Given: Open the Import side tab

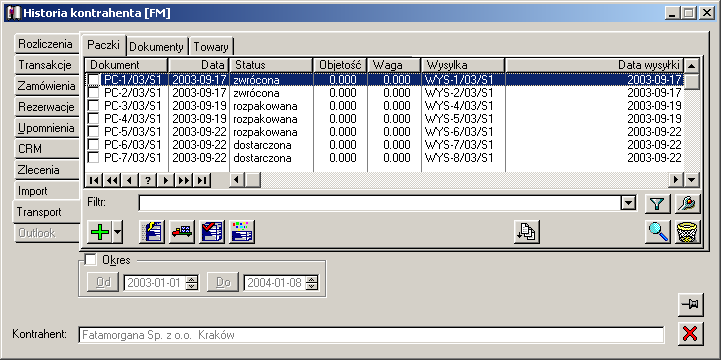Looking at the screenshot, I should tap(46, 191).
